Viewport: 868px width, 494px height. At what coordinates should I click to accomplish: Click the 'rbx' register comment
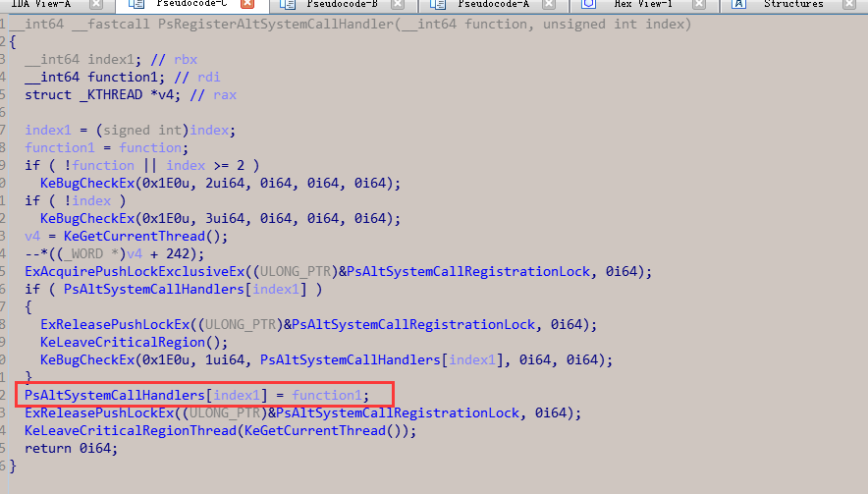(x=186, y=60)
